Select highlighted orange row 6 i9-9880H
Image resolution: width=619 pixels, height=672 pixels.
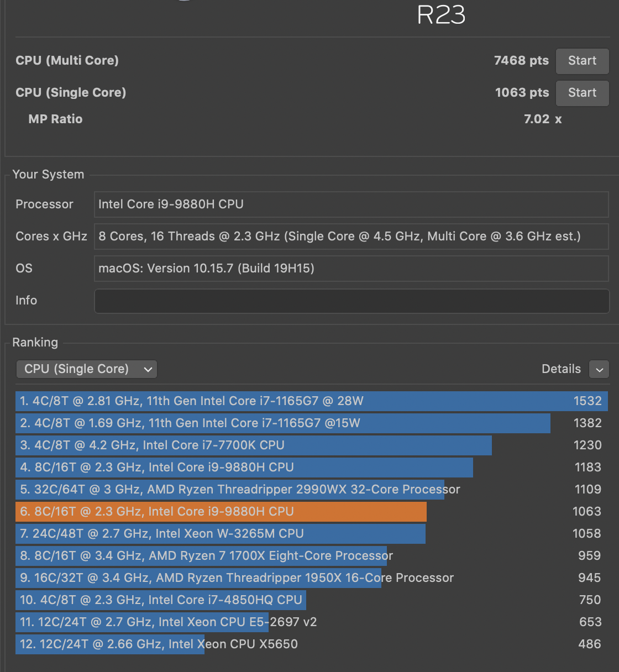pos(312,512)
